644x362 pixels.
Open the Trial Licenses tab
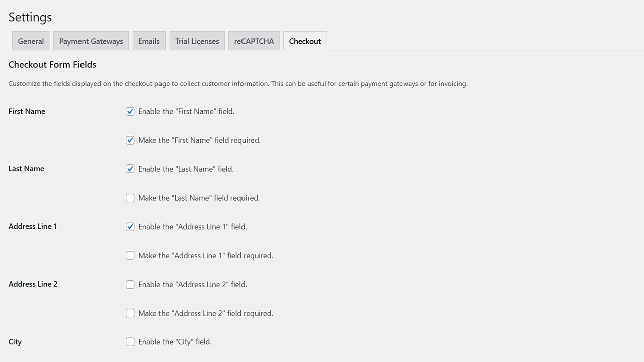(197, 41)
